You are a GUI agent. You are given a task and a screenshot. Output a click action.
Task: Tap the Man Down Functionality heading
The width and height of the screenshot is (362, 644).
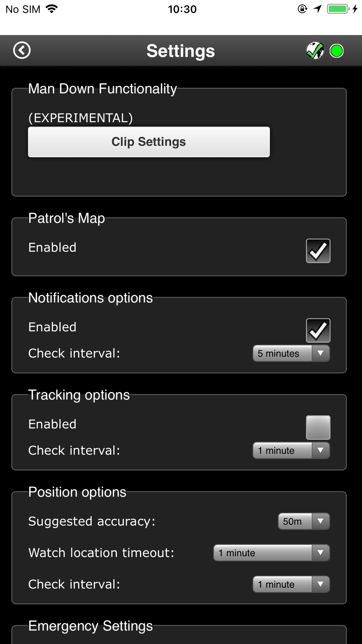point(102,89)
